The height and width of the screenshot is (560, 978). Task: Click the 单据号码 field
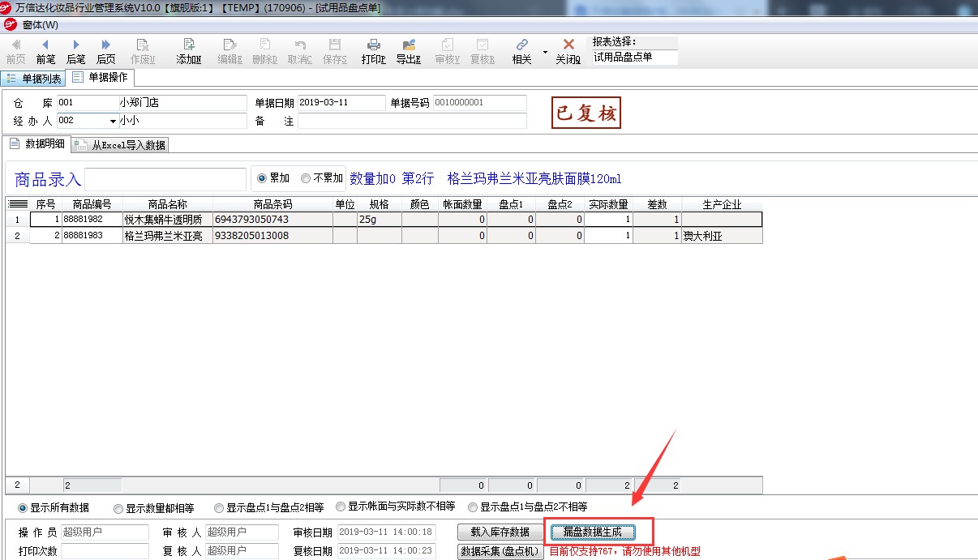tap(479, 103)
